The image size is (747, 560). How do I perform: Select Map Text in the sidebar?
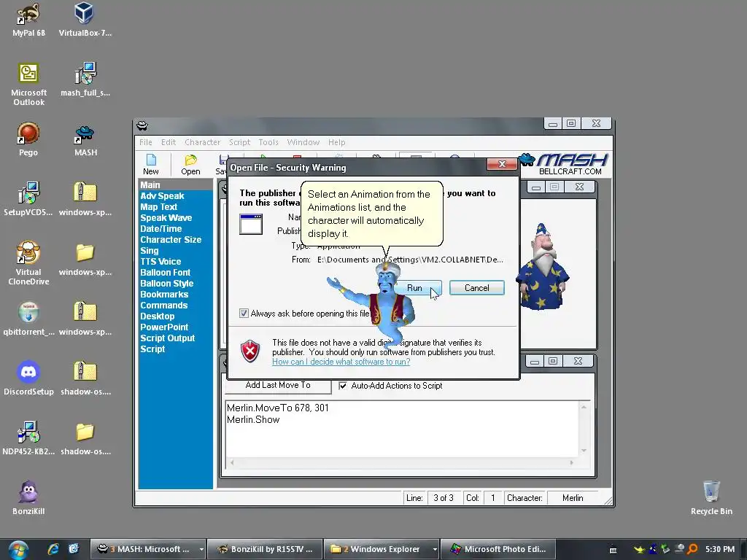point(158,206)
